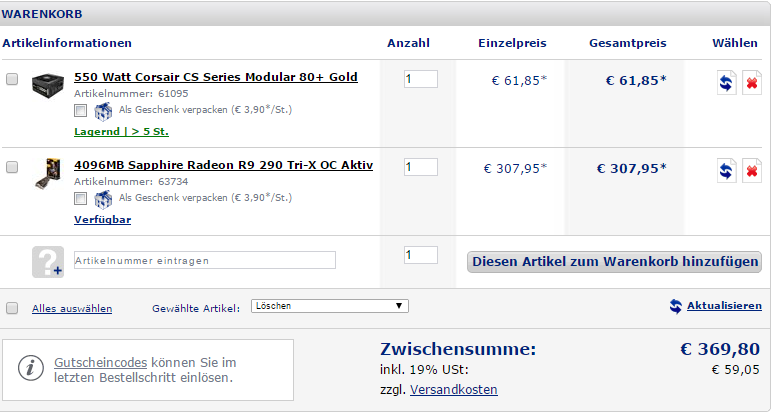772x414 pixels.
Task: Open the Löschen dropdown for selected articles
Action: point(329,306)
